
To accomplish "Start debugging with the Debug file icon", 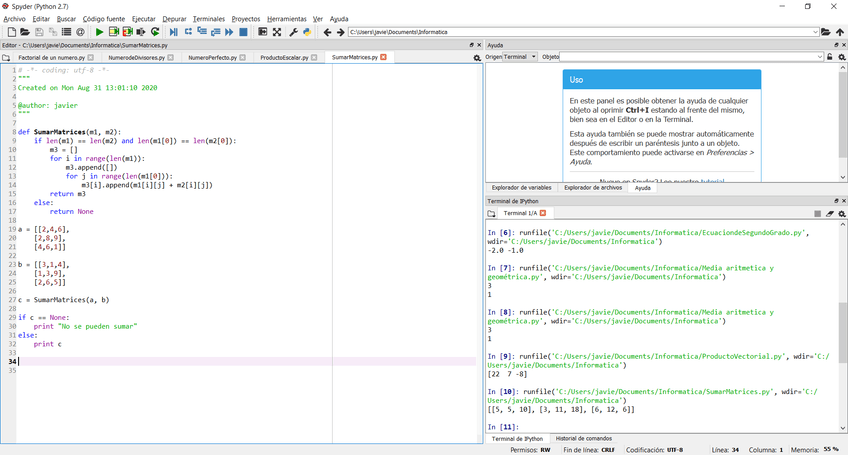I will (x=174, y=32).
